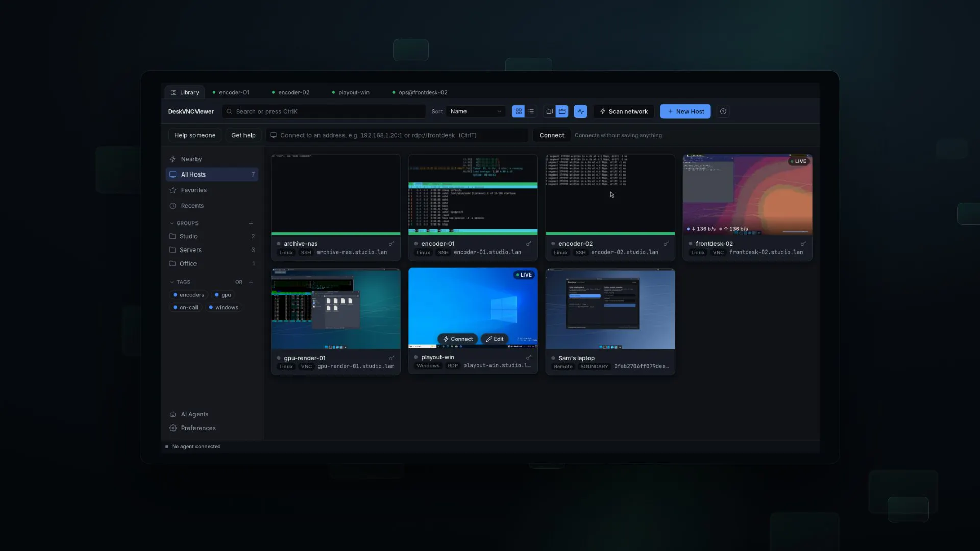The width and height of the screenshot is (980, 551).
Task: Click the Help someone button
Action: tap(194, 135)
